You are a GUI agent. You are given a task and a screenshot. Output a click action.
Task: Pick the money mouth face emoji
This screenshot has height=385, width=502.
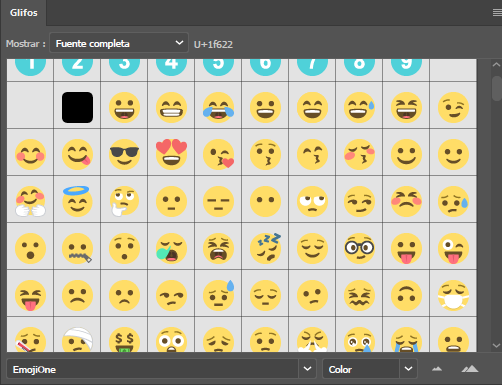tap(124, 339)
